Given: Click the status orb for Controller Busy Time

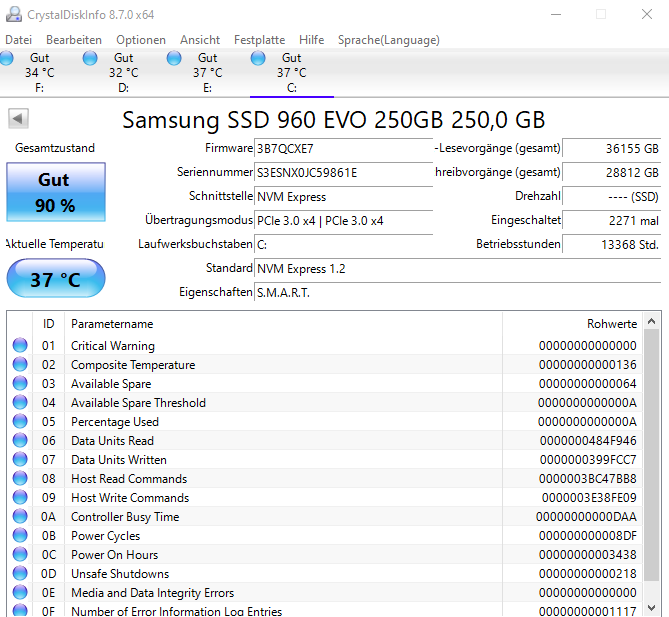Looking at the screenshot, I should pyautogui.click(x=20, y=516).
